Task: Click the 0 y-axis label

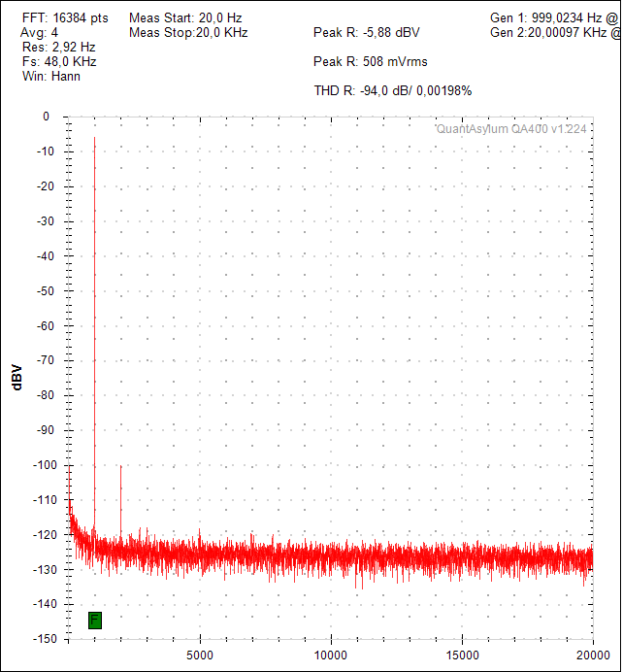Action: 47,117
